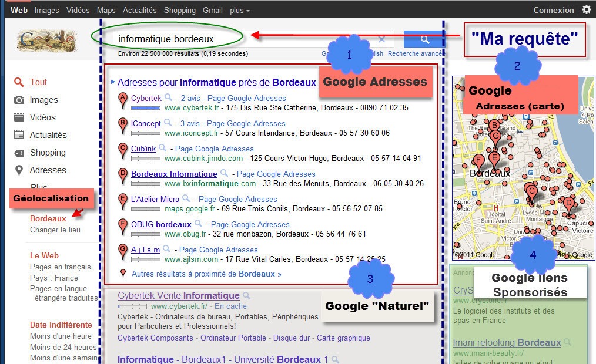Select Moins d'une heure filter
This screenshot has width=596, height=364.
61,336
